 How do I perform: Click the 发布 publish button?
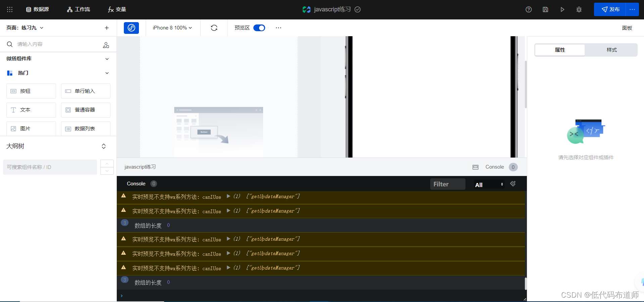pos(610,9)
